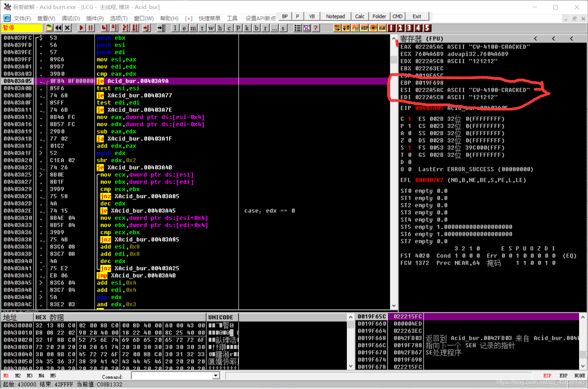588x389 pixels.
Task: Show Handles window with the 'h' button
Action: coord(220,28)
